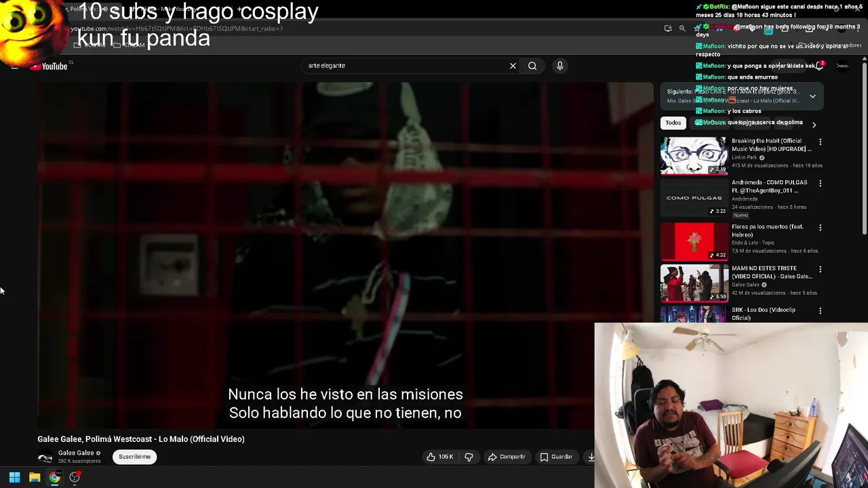868x488 pixels.
Task: Click Chrome icon in taskbar
Action: 54,477
